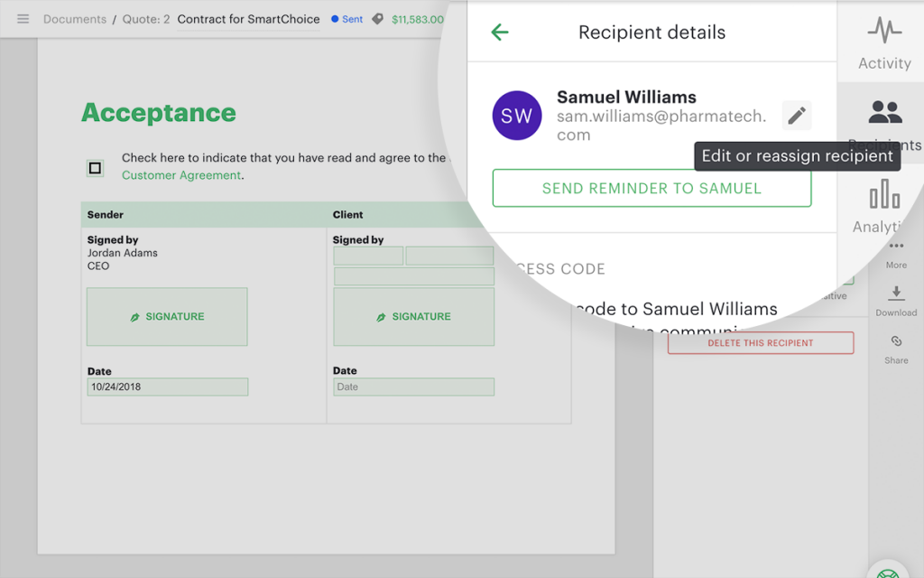Click Send Reminder to Samuel button
This screenshot has height=578, width=924.
651,189
